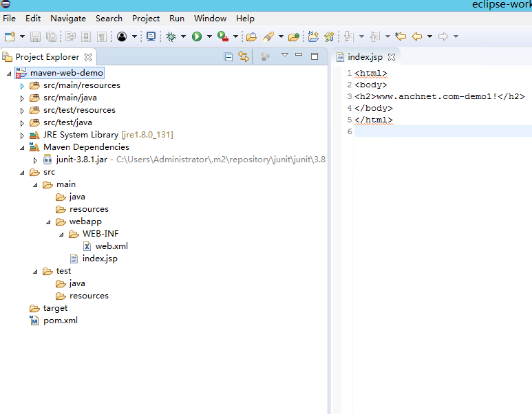This screenshot has width=532, height=414.
Task: Expand the src/main/resources source folder
Action: [22, 86]
